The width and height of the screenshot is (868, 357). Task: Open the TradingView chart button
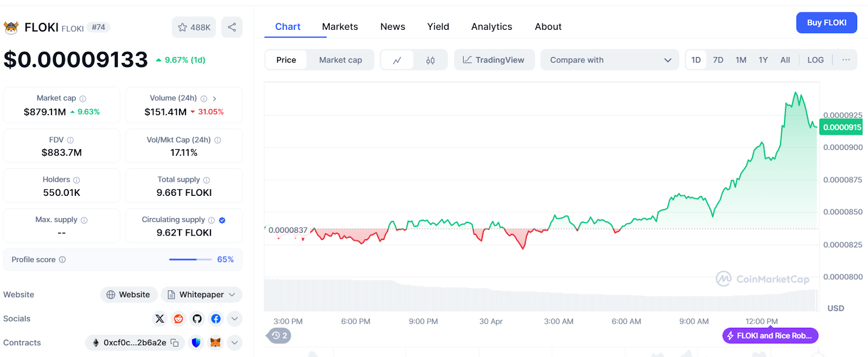click(494, 60)
